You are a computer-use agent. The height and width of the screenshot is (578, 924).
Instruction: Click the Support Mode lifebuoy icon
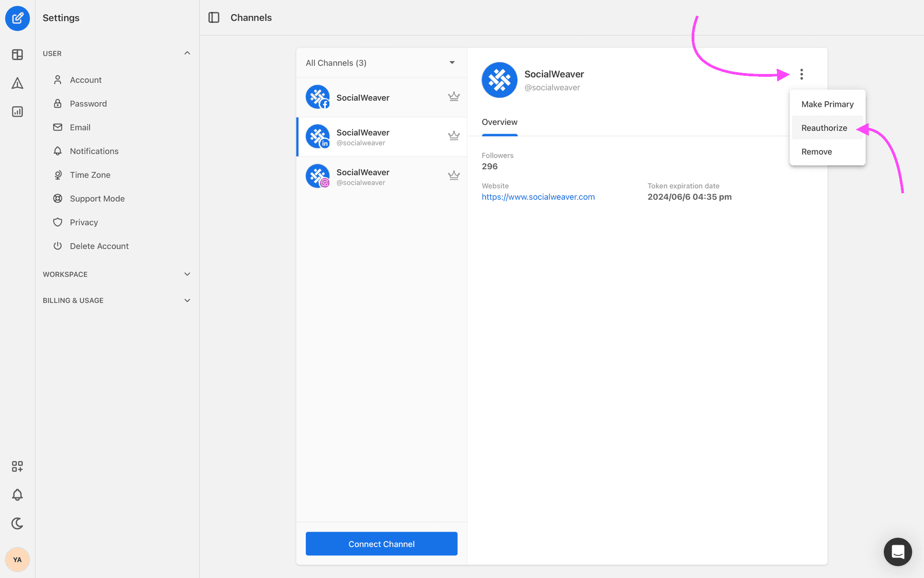pyautogui.click(x=58, y=198)
